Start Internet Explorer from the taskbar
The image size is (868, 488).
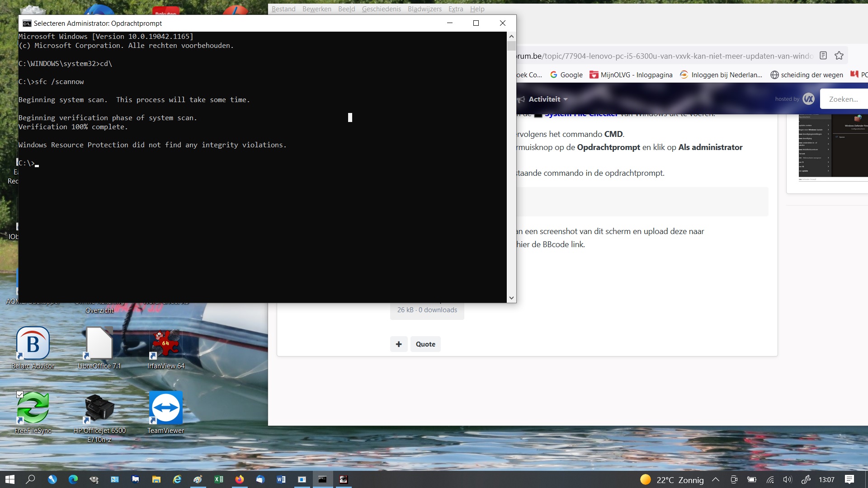click(177, 480)
